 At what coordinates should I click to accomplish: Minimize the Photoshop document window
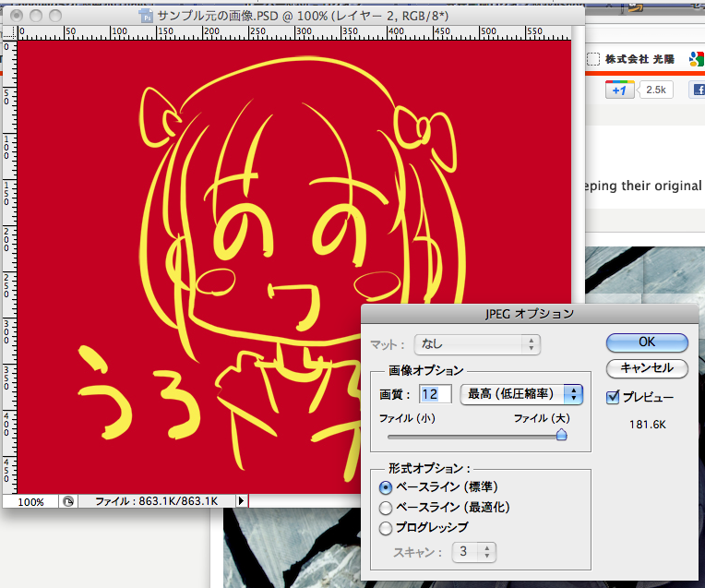pyautogui.click(x=36, y=16)
